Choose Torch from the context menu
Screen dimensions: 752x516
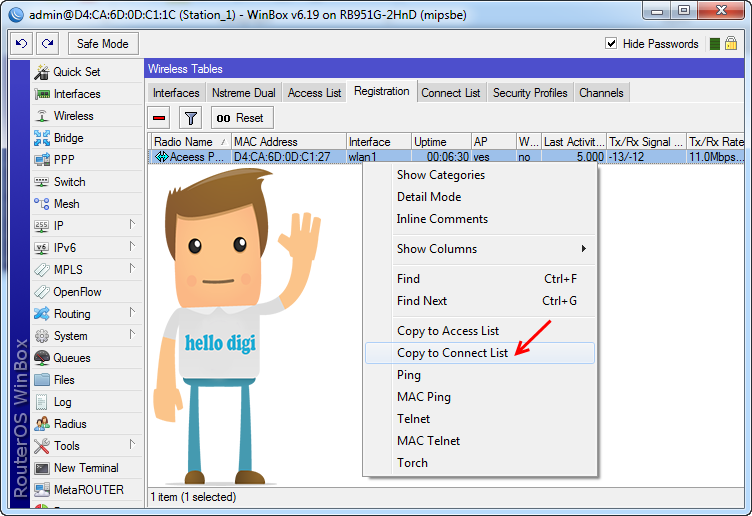coord(480,463)
